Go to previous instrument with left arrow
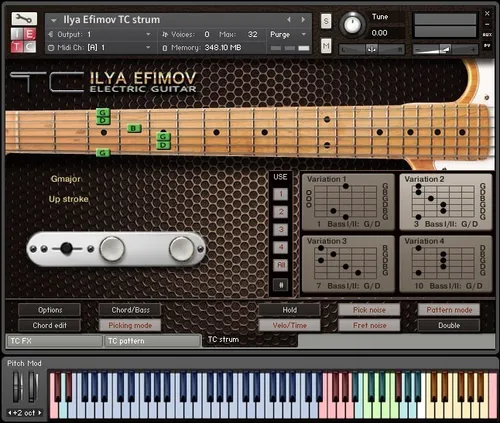The height and width of the screenshot is (423, 500). pyautogui.click(x=289, y=20)
